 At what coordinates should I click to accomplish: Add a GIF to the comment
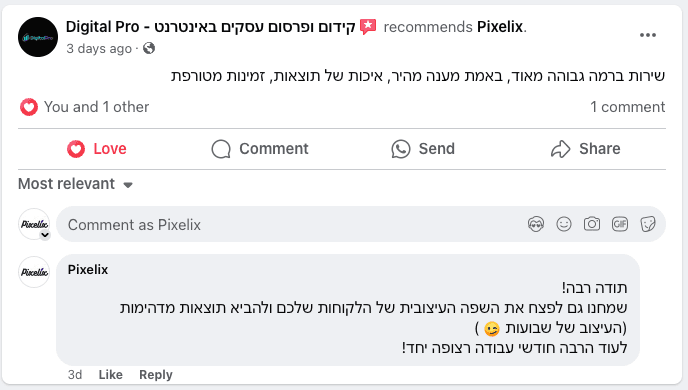(x=620, y=224)
